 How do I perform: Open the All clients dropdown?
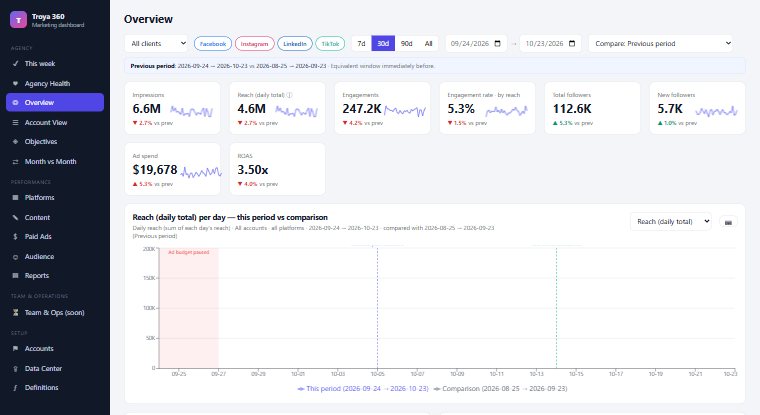click(x=156, y=44)
